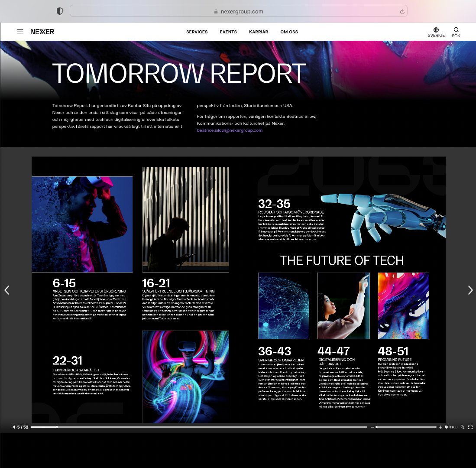The image size is (476, 468).
Task: Click the blue network globe image
Action: click(284, 305)
